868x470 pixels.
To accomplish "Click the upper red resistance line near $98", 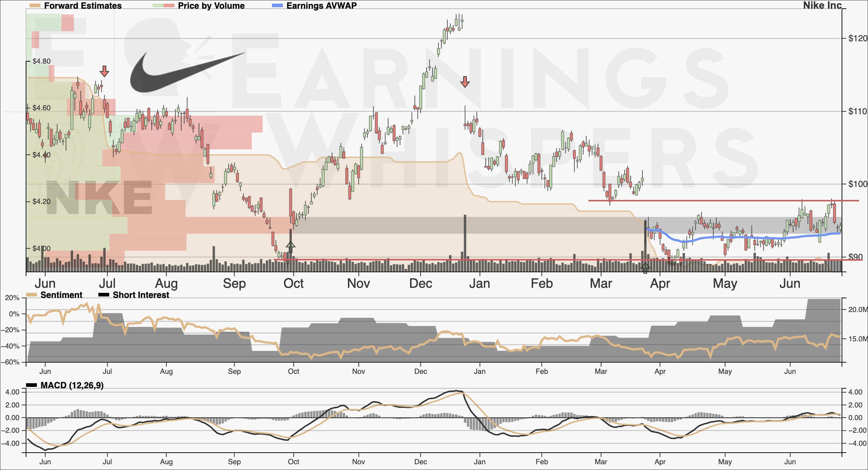I will (x=723, y=201).
